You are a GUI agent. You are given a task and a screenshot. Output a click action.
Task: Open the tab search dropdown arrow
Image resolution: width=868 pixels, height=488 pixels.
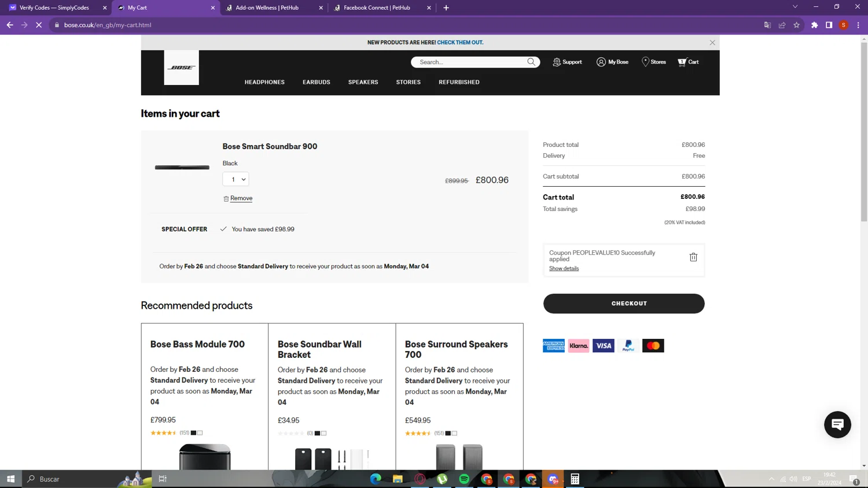(795, 7)
